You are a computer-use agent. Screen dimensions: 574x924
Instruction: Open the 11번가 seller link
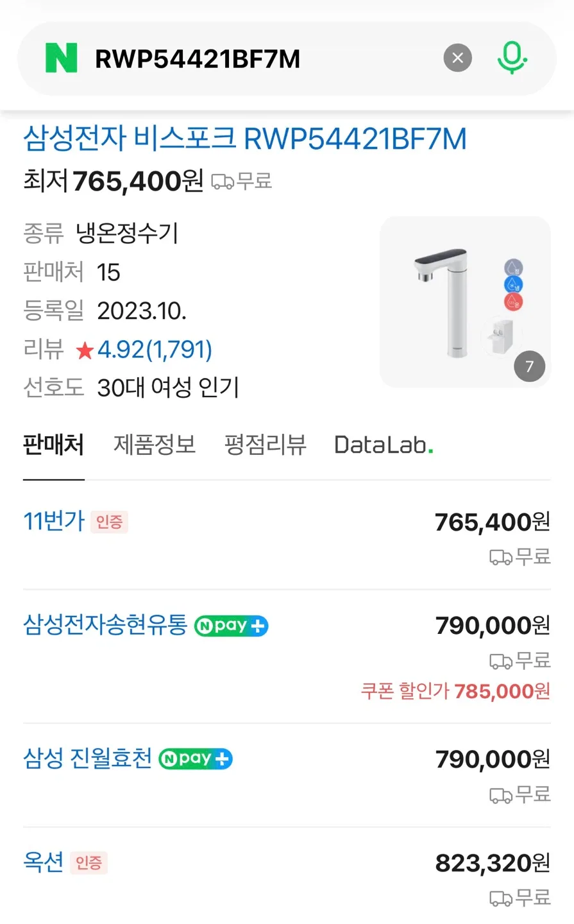tap(54, 521)
